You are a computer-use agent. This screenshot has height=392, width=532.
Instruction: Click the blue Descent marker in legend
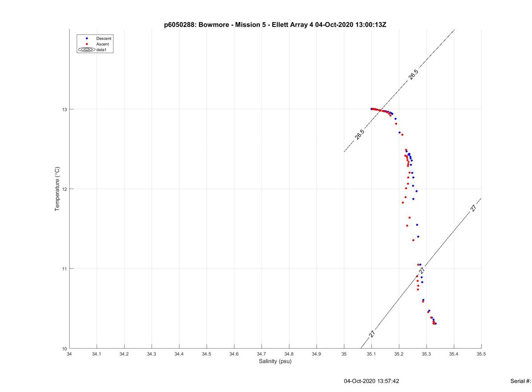87,39
